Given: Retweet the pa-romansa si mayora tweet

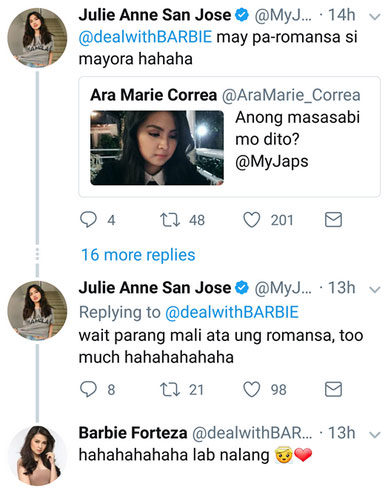Looking at the screenshot, I should click(x=170, y=220).
